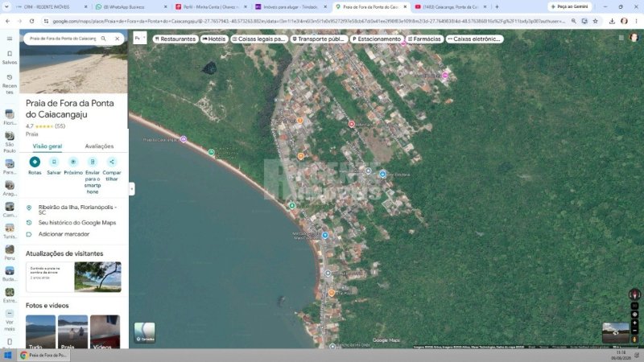
Task: Open the Praia photos thumbnail
Action: coord(72,331)
